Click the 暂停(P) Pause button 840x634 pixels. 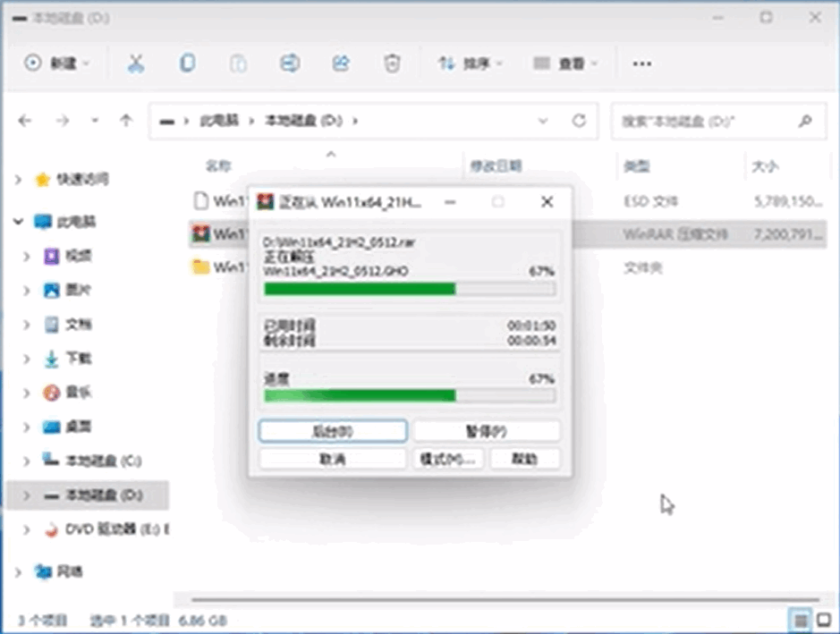tap(487, 431)
